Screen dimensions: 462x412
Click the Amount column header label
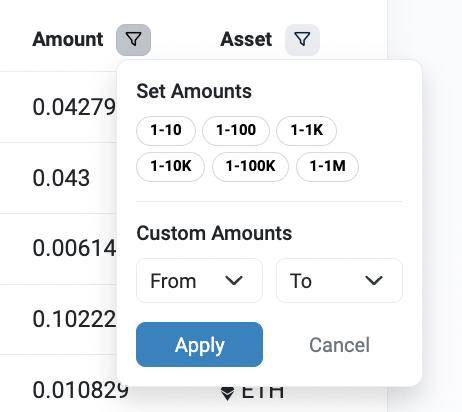(x=68, y=40)
